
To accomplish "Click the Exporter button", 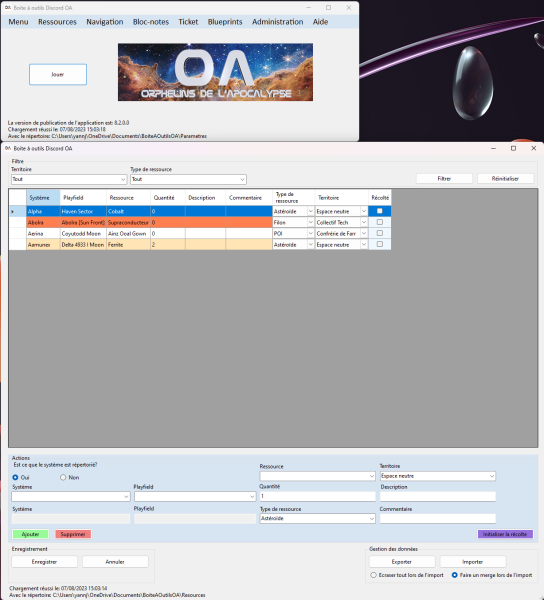I will (402, 562).
